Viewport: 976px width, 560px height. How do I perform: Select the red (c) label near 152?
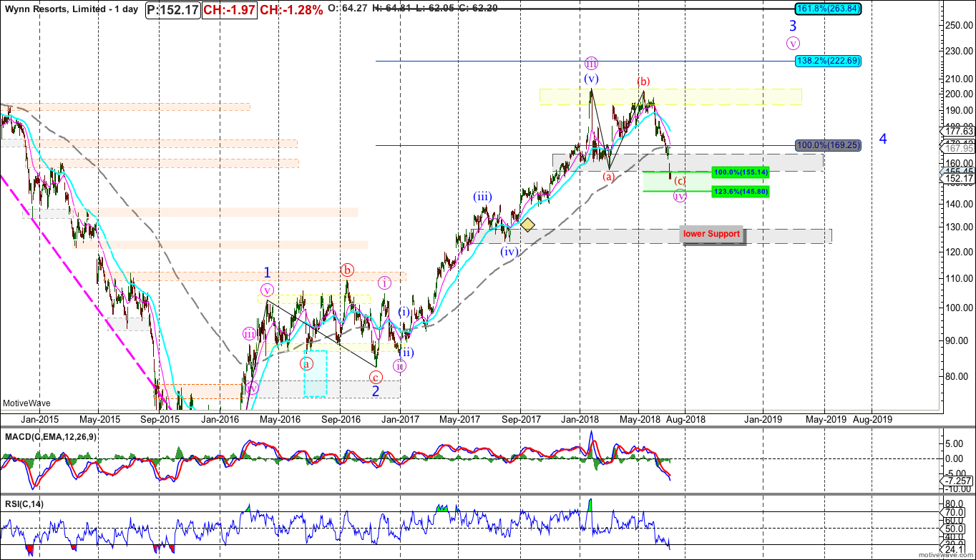(x=680, y=181)
